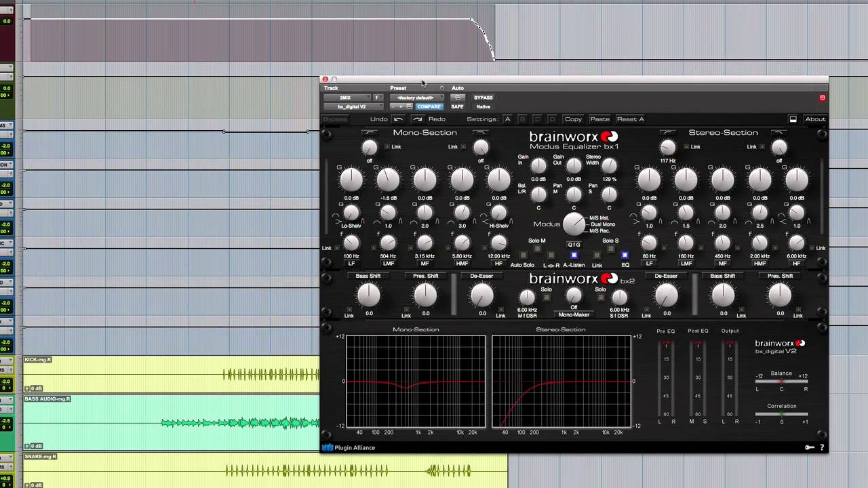Open the 2MIX track selector dropdown
The width and height of the screenshot is (868, 488).
347,98
